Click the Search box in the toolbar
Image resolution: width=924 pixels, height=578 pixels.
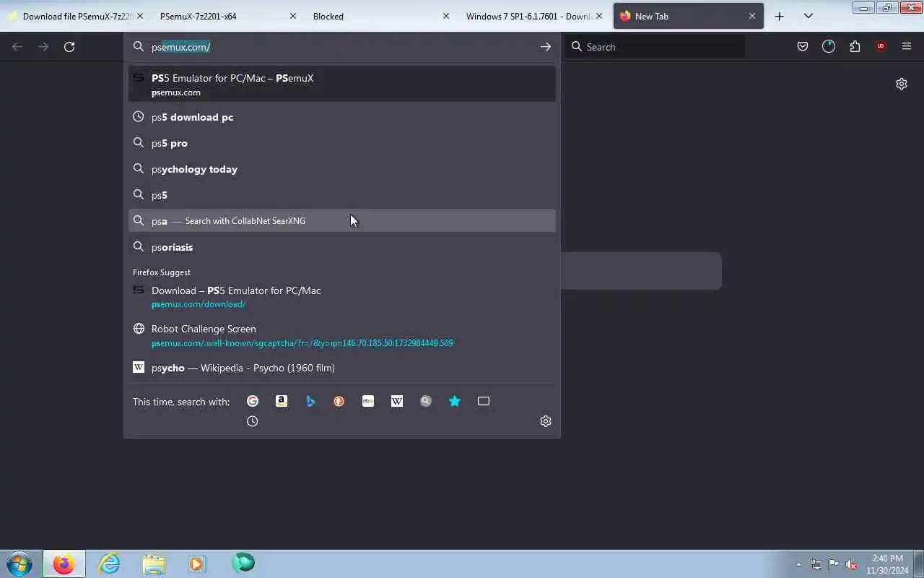click(655, 47)
